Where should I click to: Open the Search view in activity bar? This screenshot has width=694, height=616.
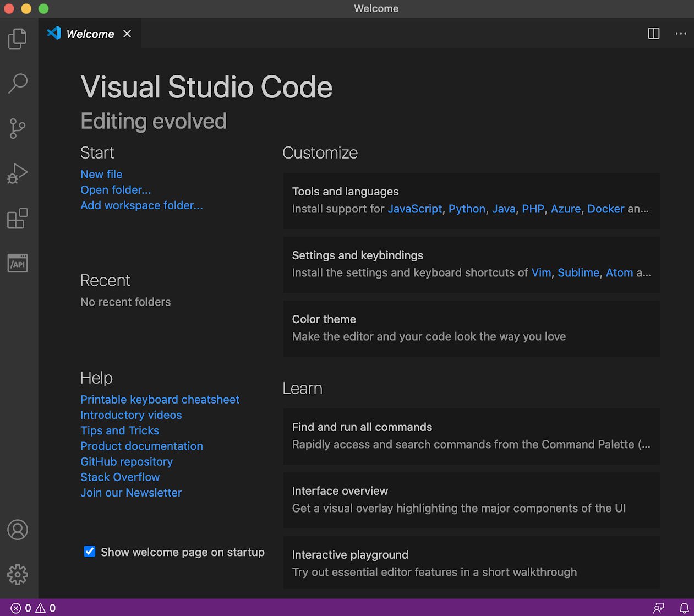pyautogui.click(x=18, y=84)
